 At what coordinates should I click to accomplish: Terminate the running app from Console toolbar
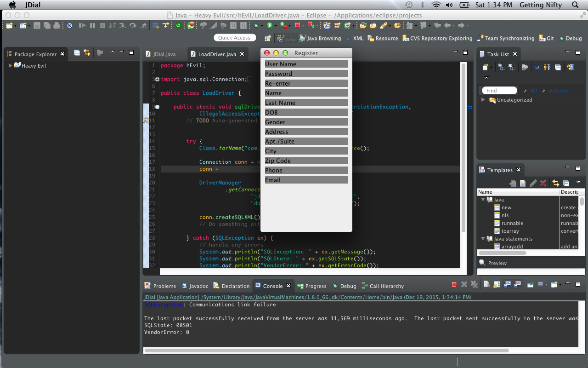[x=454, y=285]
